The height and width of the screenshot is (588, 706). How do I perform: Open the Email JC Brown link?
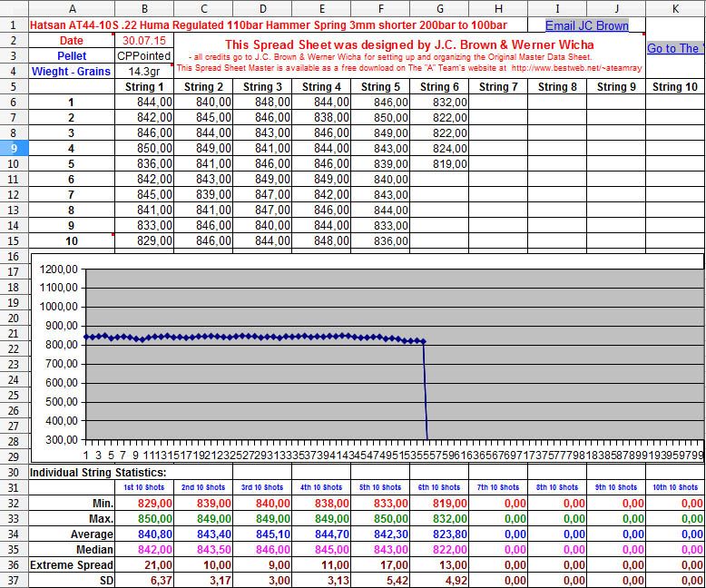pyautogui.click(x=587, y=25)
